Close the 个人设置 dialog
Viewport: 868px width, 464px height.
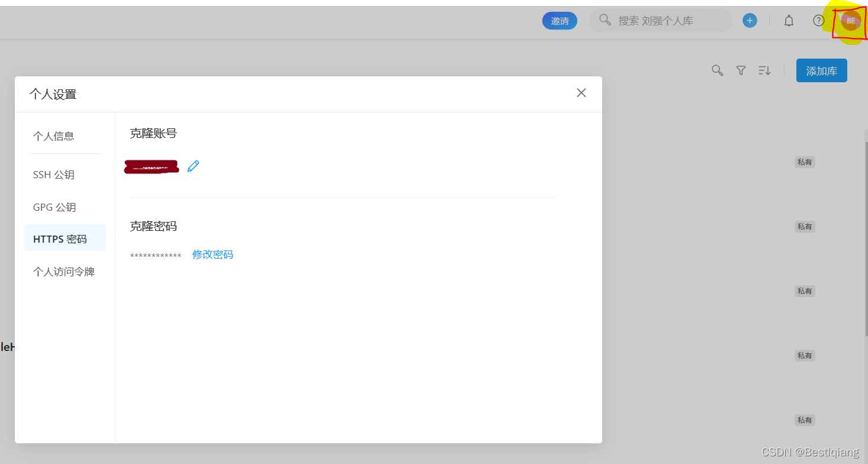pyautogui.click(x=581, y=92)
